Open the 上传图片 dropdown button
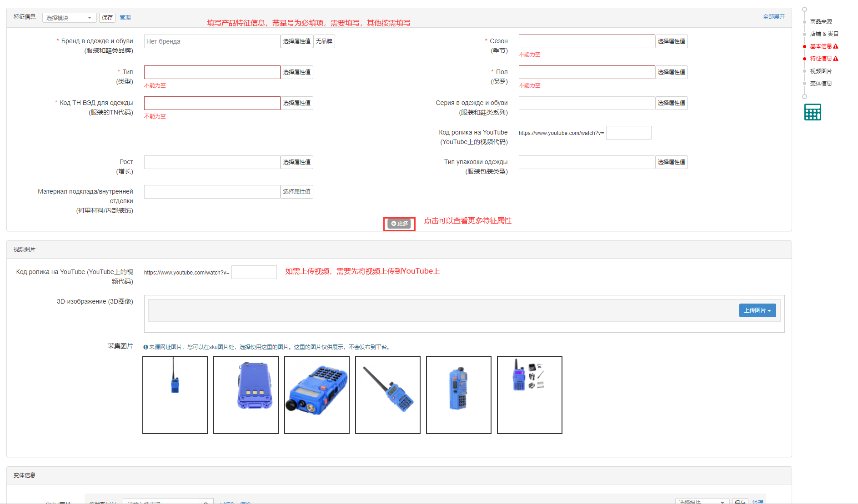Viewport: 858px width, 504px height. click(x=758, y=310)
